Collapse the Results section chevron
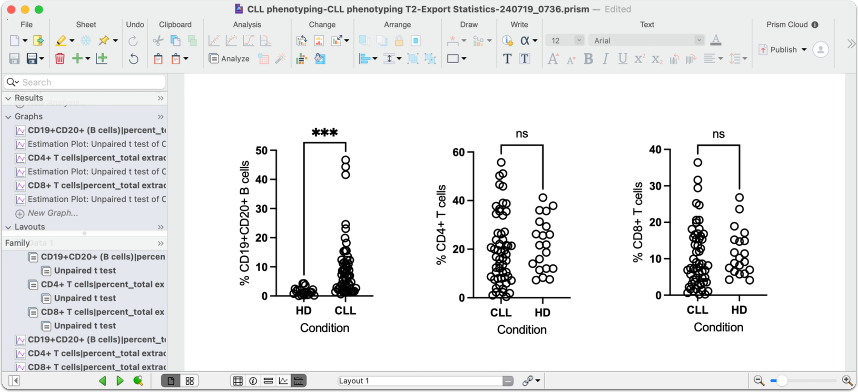Viewport: 858px width, 392px height. tap(8, 98)
